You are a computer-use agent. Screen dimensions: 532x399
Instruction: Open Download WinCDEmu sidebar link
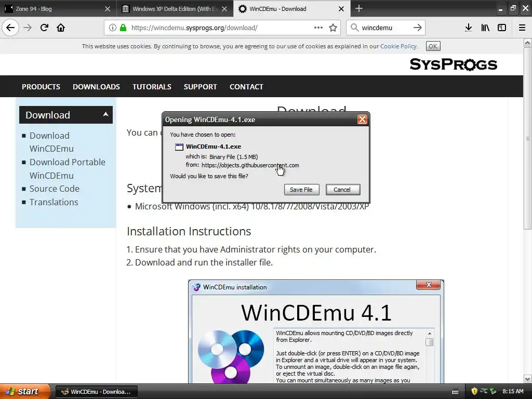pos(51,142)
